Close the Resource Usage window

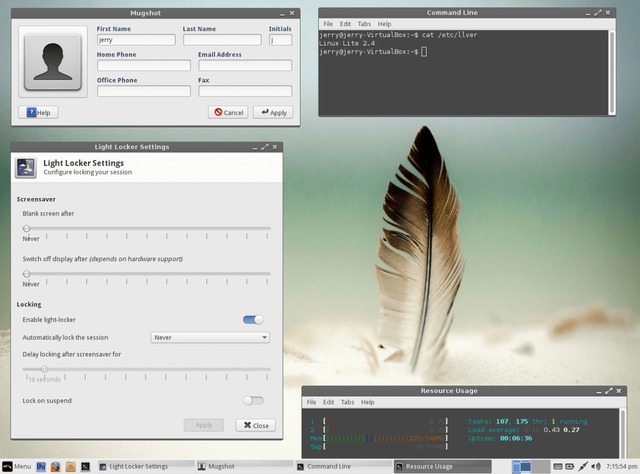[x=619, y=391]
